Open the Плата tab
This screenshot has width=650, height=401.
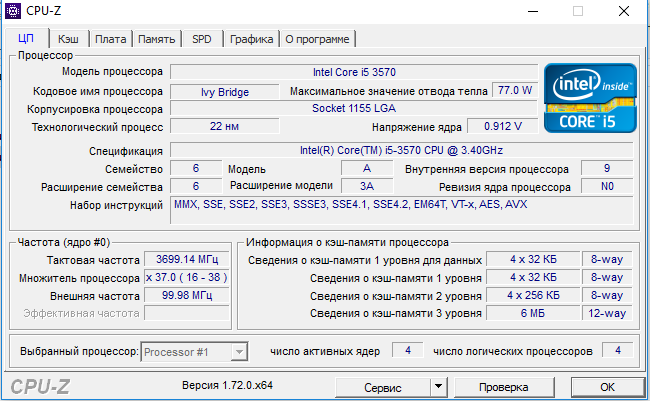[111, 39]
